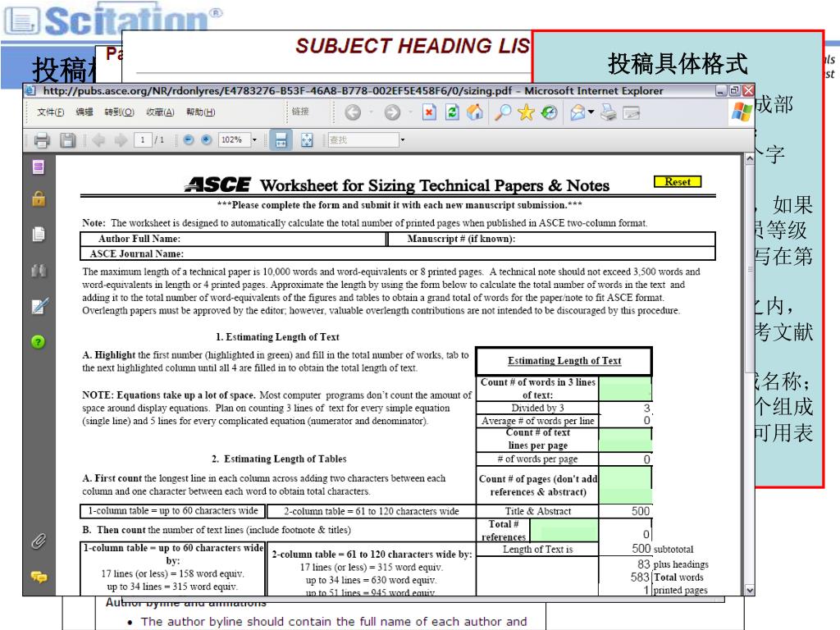Click the yellow Reset button

pos(678,181)
